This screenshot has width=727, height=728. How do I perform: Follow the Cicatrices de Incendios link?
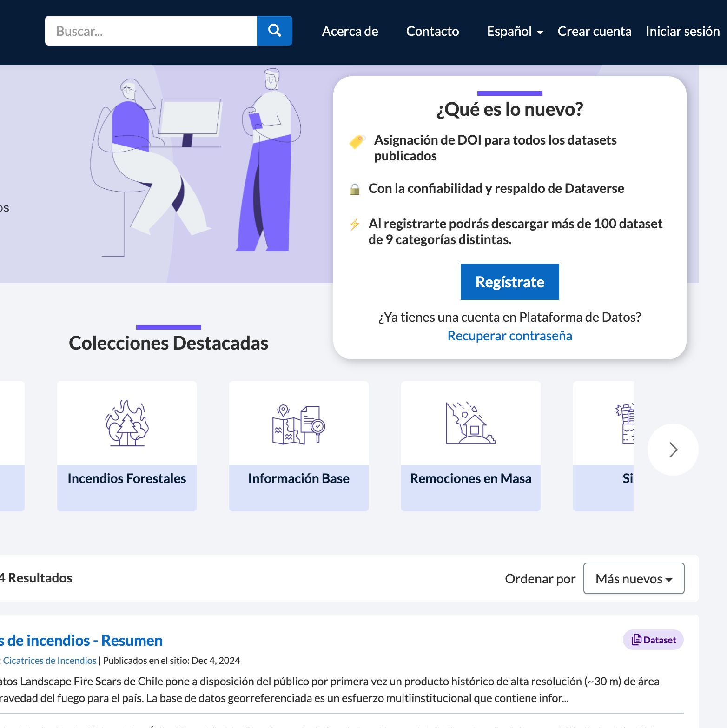click(50, 660)
